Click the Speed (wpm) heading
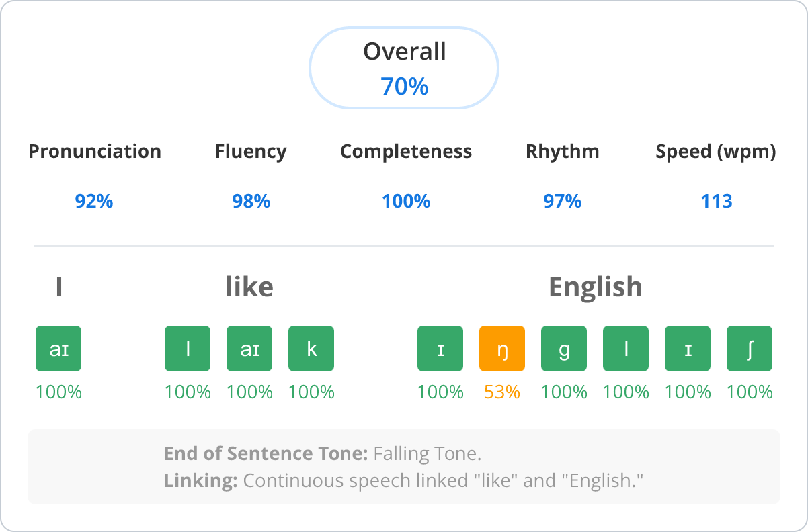Screen dimensions: 808x532 point(716,152)
